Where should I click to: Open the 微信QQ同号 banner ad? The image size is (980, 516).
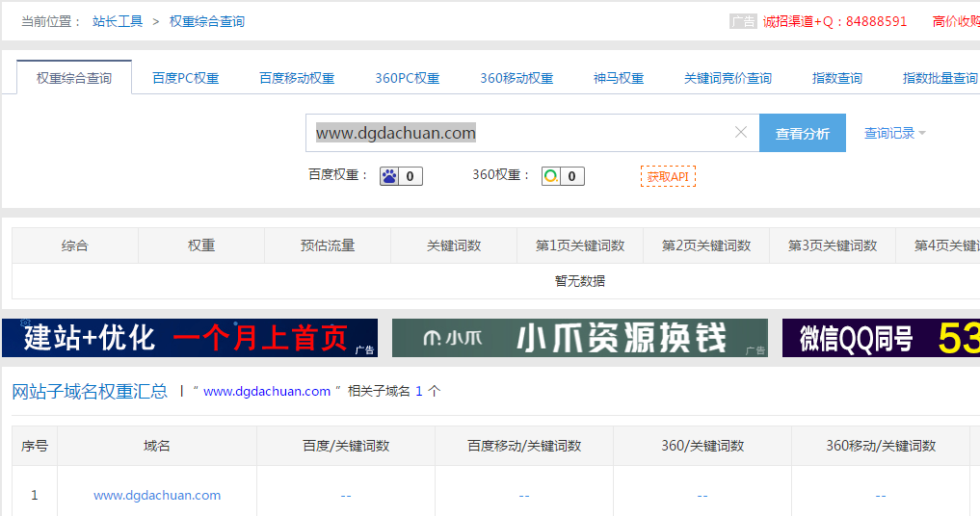882,338
